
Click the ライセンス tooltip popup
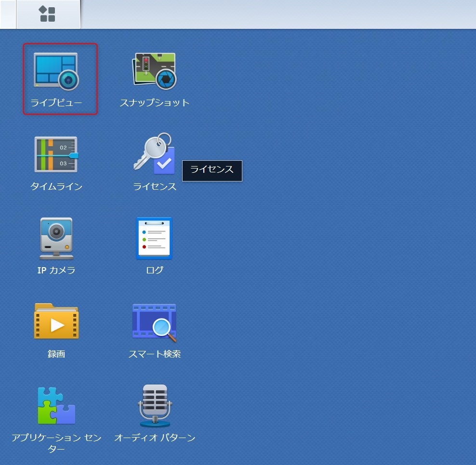point(212,170)
